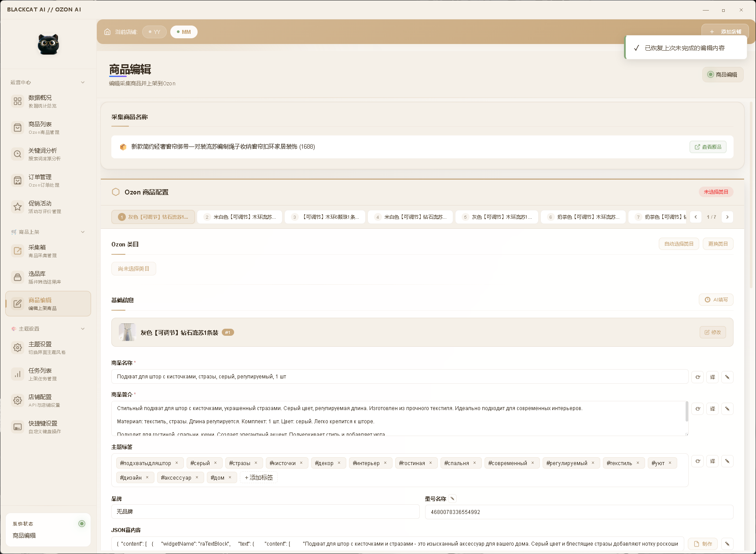Open 商品列表 in the sidebar
This screenshot has width=756, height=554.
tap(48, 128)
